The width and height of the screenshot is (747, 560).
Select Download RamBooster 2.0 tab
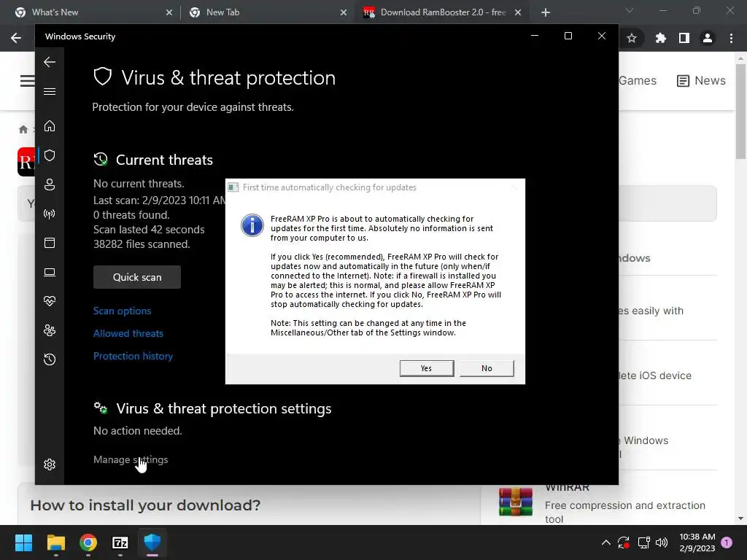click(x=443, y=12)
